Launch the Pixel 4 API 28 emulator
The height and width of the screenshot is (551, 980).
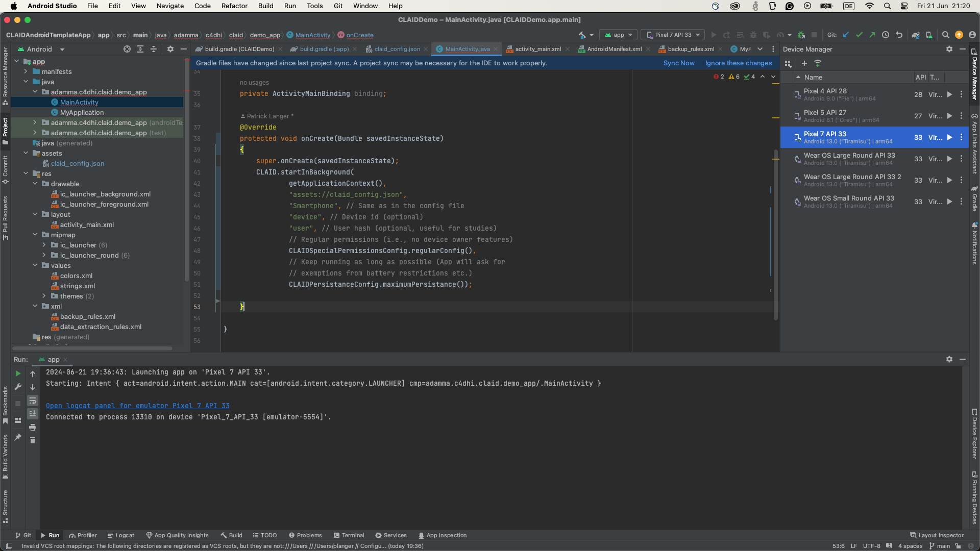(949, 95)
